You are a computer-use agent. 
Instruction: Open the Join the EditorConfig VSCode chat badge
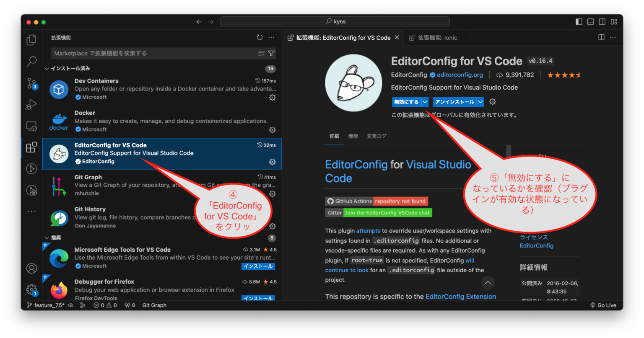coord(378,213)
